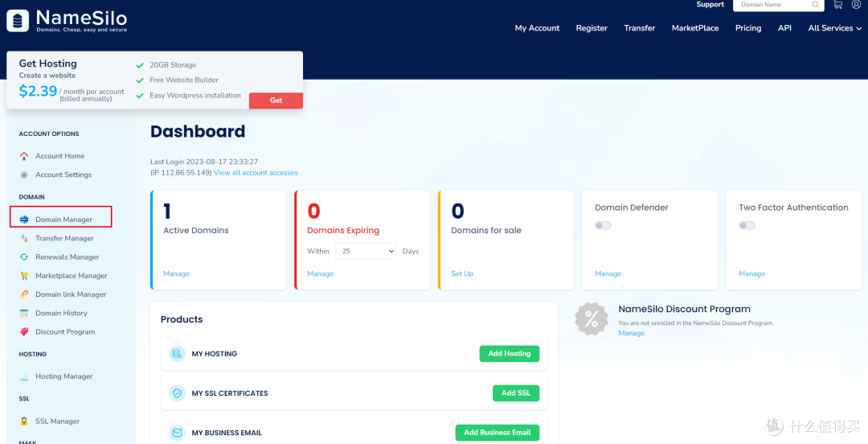Click the Discount Program tag icon

[x=24, y=332]
